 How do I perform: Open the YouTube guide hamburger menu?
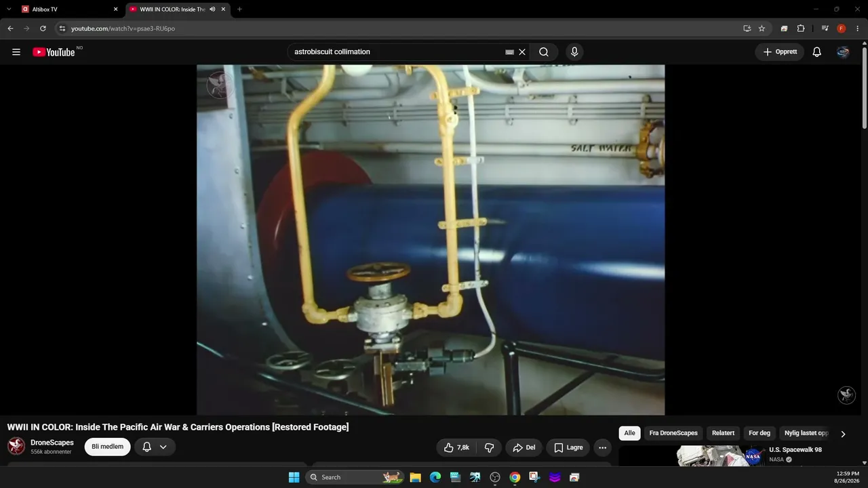click(x=16, y=52)
